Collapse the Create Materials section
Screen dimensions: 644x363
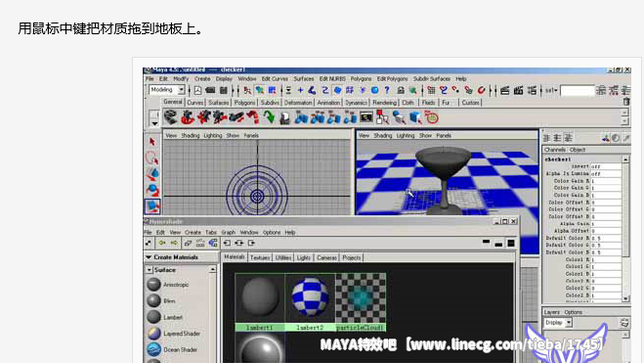coord(149,257)
